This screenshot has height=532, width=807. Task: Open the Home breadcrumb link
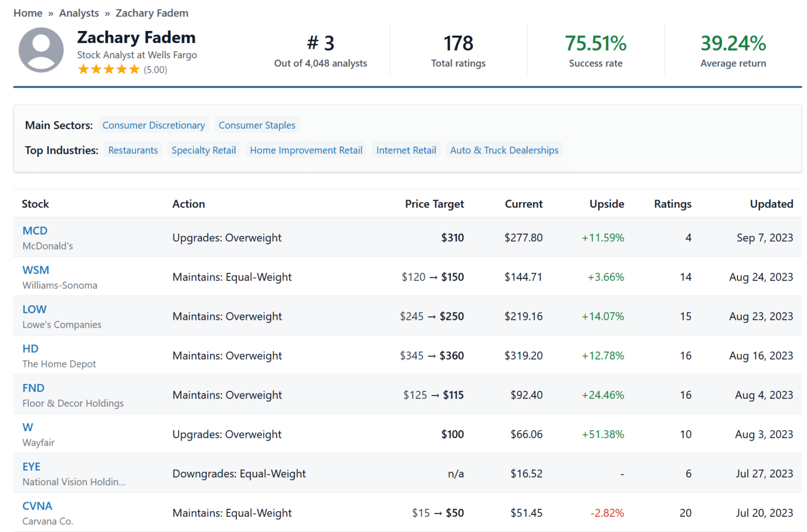[27, 13]
